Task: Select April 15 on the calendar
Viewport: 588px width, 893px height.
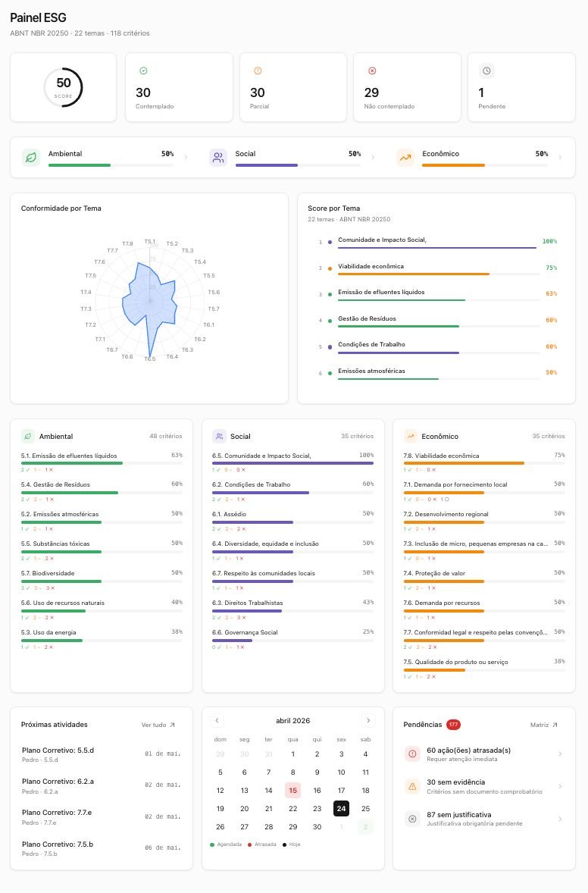Action: pyautogui.click(x=292, y=791)
